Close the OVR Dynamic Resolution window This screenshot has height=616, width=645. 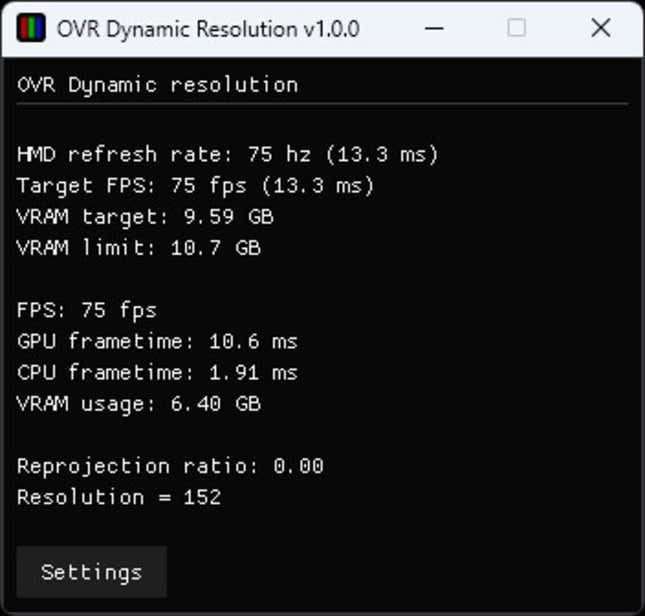pos(601,28)
